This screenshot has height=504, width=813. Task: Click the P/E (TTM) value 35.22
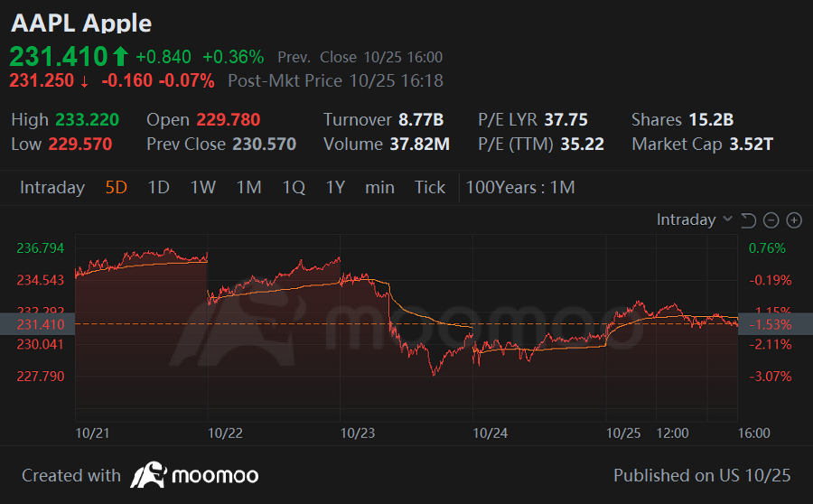[583, 145]
